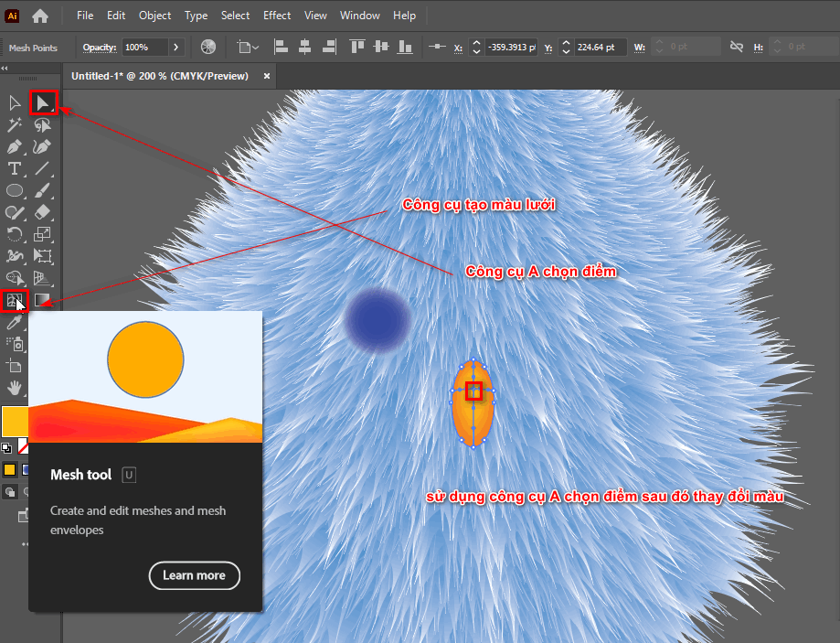This screenshot has width=840, height=643.
Task: Go to Illustrator Home screen icon
Action: 40,16
